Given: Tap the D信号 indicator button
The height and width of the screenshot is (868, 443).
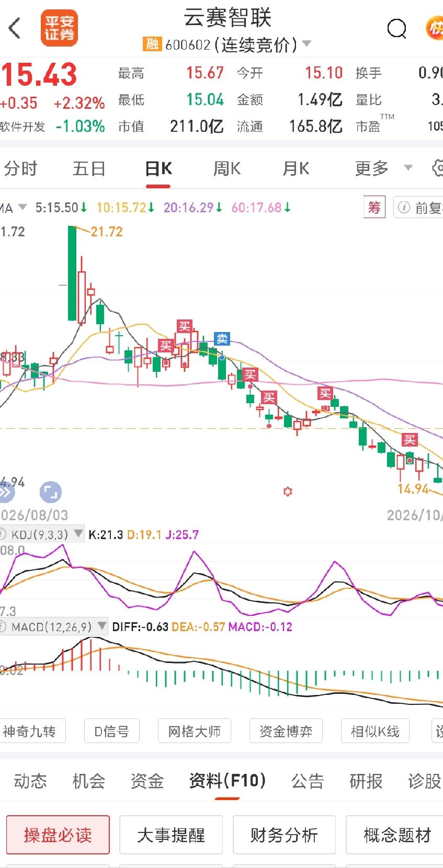Looking at the screenshot, I should click(x=112, y=731).
